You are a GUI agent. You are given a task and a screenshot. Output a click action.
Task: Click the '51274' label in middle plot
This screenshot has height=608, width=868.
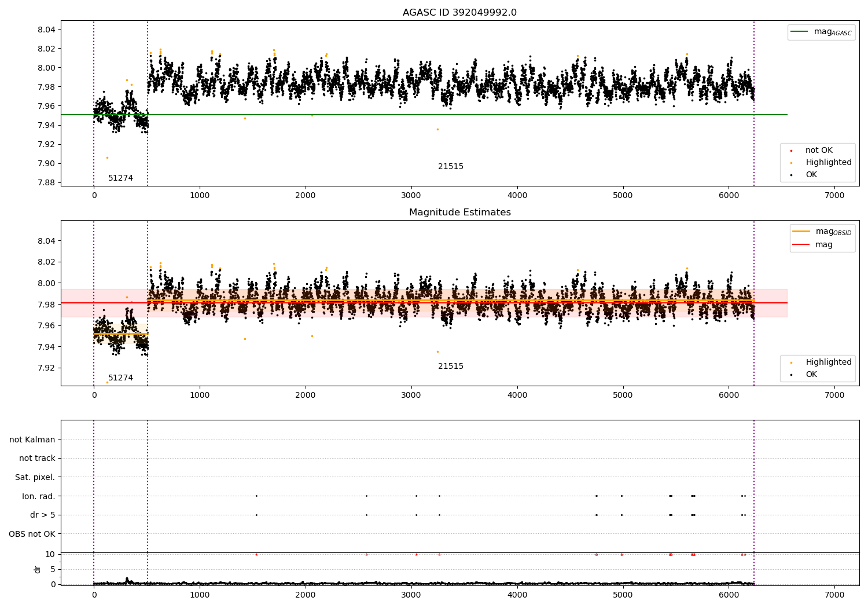pos(120,378)
